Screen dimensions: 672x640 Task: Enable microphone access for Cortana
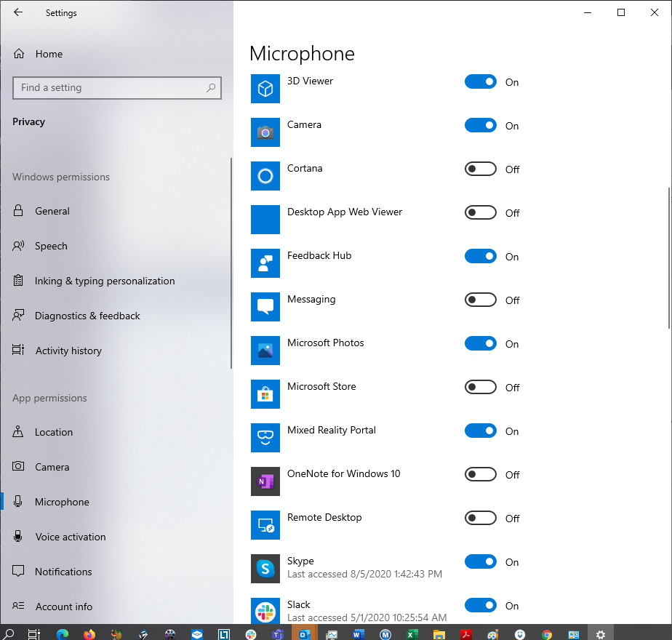coord(481,169)
